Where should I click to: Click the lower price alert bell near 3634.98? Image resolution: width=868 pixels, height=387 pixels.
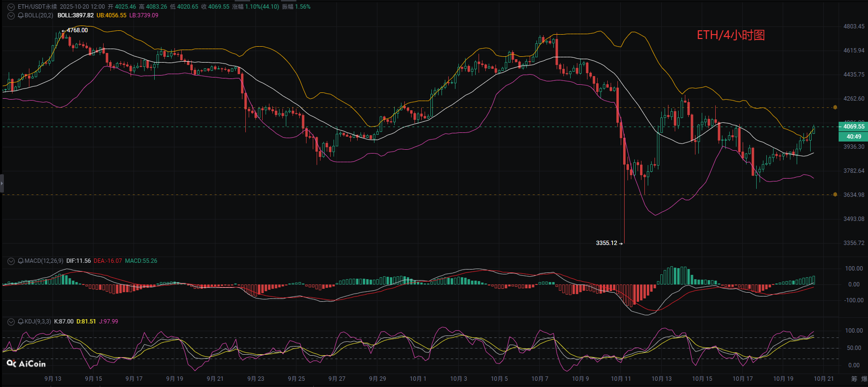(x=835, y=194)
